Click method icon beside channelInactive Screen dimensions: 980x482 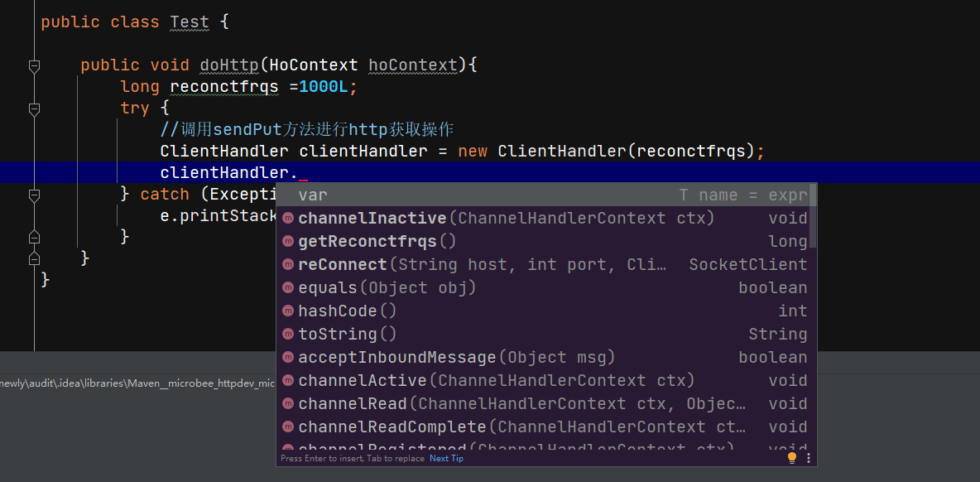tap(288, 219)
